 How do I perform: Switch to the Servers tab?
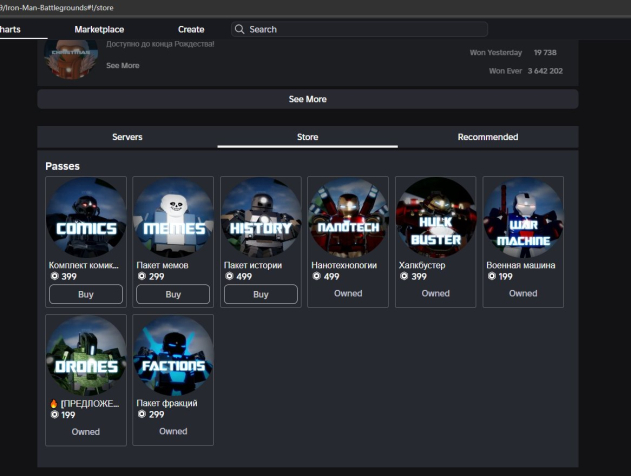[127, 137]
